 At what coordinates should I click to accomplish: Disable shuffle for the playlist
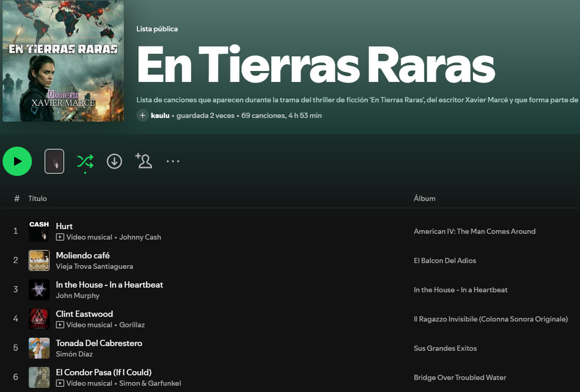click(85, 161)
